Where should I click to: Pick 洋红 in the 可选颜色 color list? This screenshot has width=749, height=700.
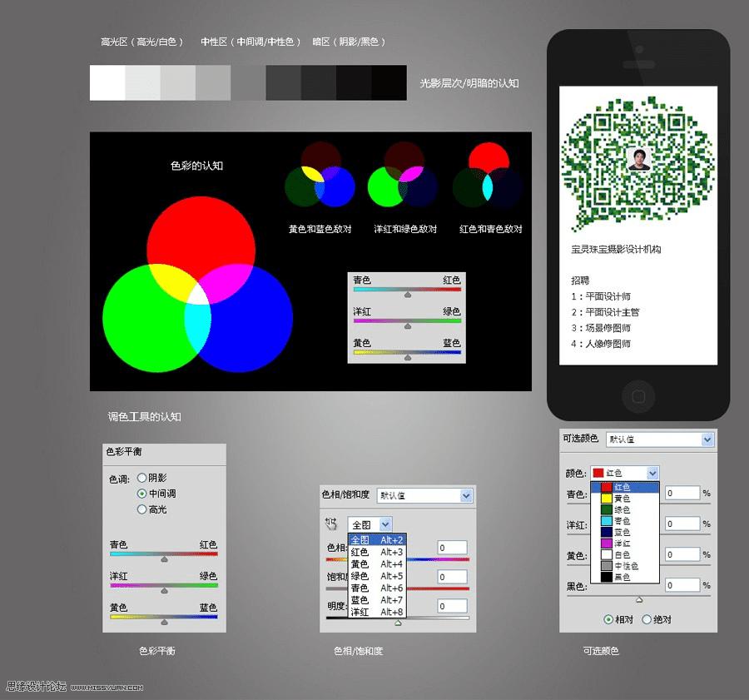point(625,544)
